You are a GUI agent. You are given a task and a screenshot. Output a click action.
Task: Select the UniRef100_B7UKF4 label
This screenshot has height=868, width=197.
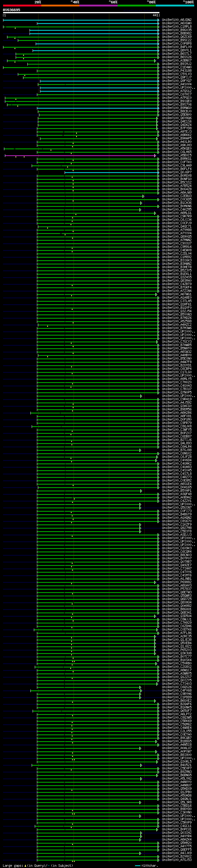pos(177,287)
